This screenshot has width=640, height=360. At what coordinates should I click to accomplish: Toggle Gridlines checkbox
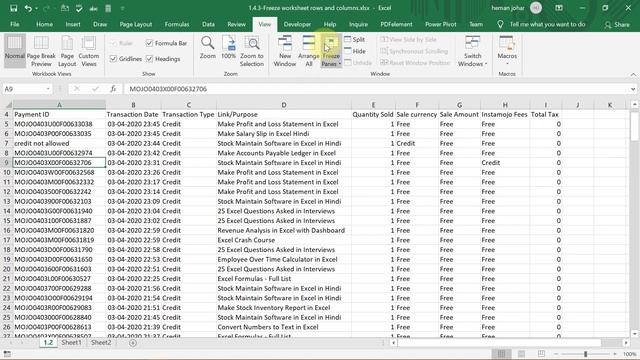[113, 59]
